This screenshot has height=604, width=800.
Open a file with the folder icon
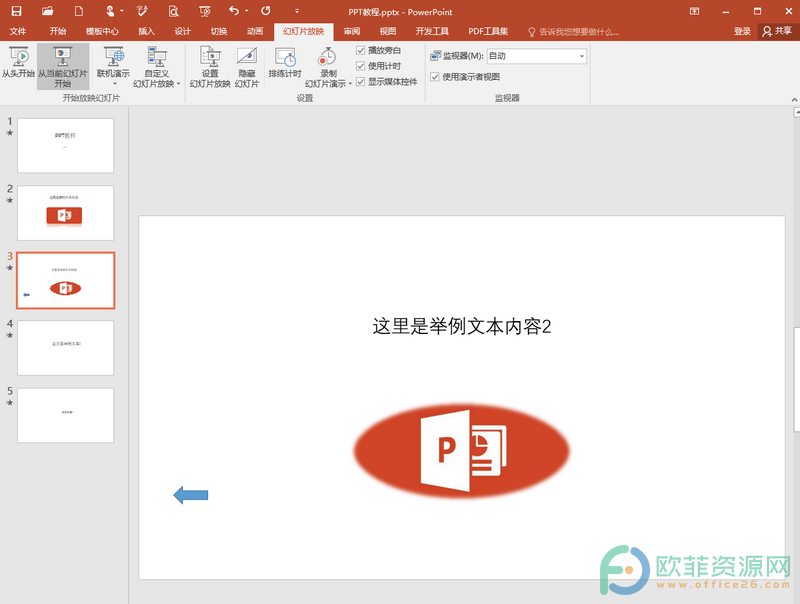pyautogui.click(x=47, y=11)
